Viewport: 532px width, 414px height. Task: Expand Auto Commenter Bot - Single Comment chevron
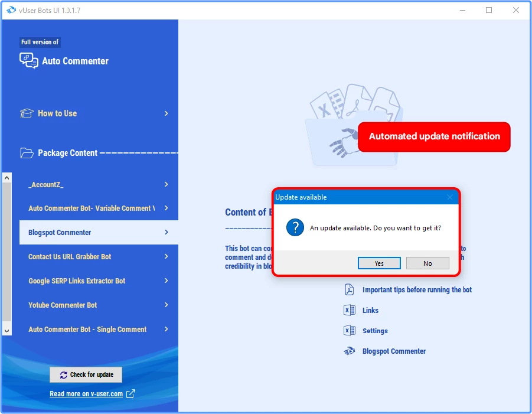pos(167,329)
